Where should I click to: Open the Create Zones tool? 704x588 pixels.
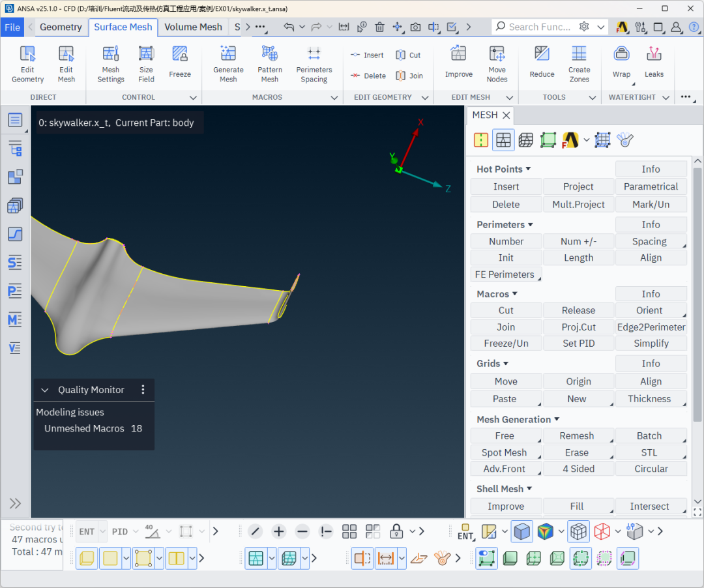(579, 64)
